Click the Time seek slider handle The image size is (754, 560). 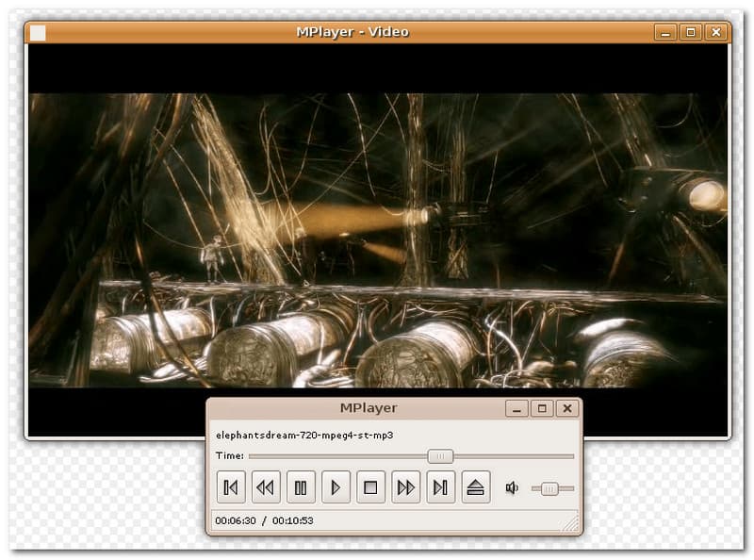(x=439, y=456)
